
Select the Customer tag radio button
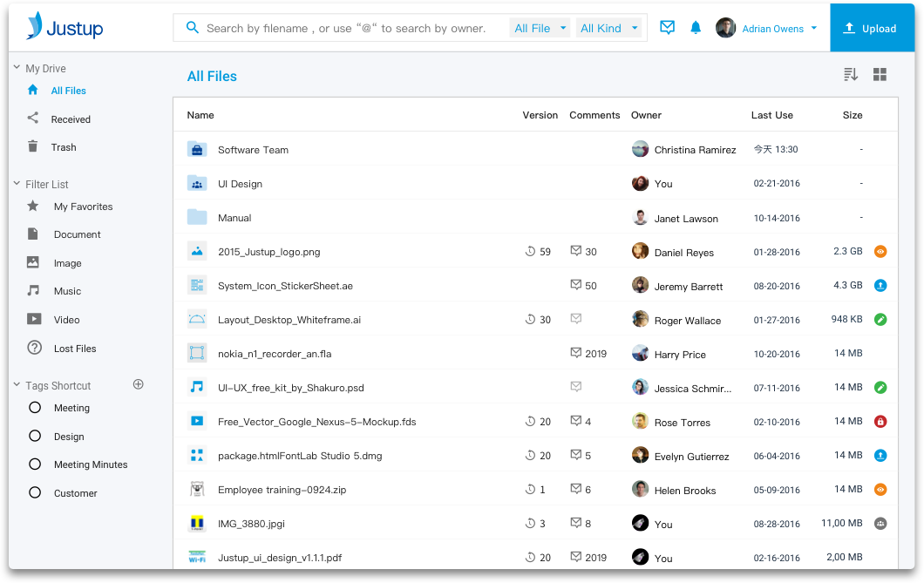[35, 492]
